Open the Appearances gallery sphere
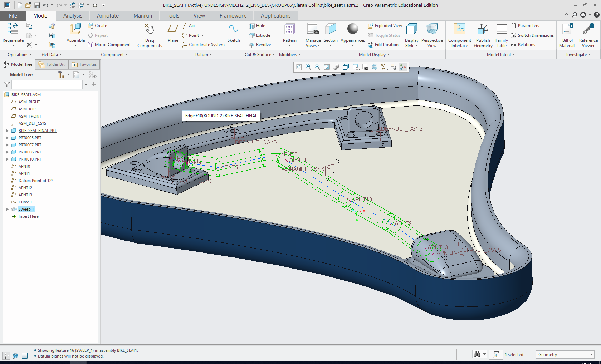Image resolution: width=601 pixels, height=364 pixels. [x=352, y=29]
